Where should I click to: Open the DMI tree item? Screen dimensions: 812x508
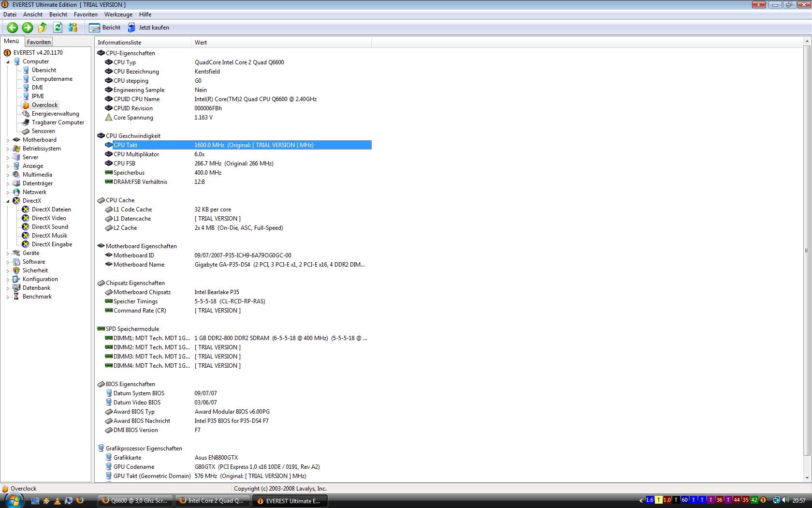(x=37, y=88)
